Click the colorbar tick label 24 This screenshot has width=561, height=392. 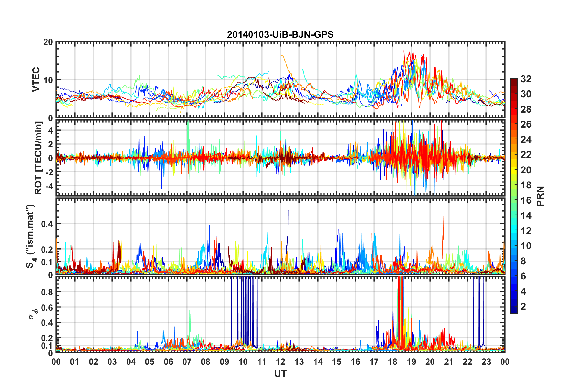[526, 140]
